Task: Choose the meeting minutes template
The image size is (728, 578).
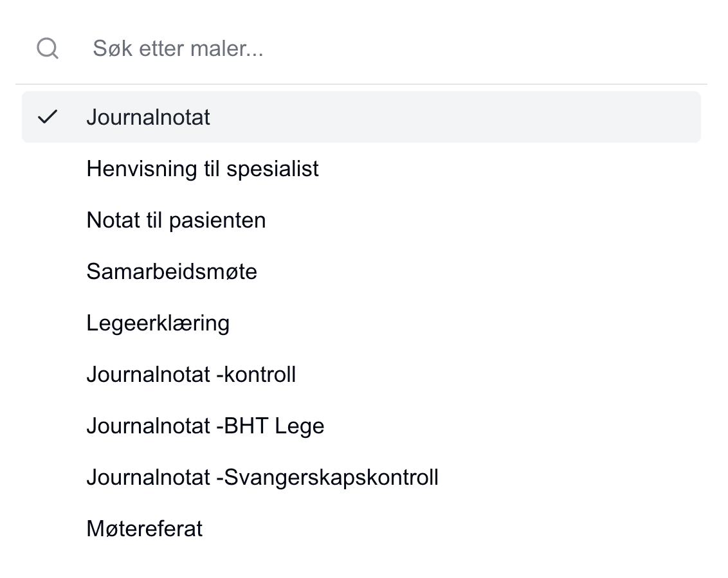Action: click(145, 528)
